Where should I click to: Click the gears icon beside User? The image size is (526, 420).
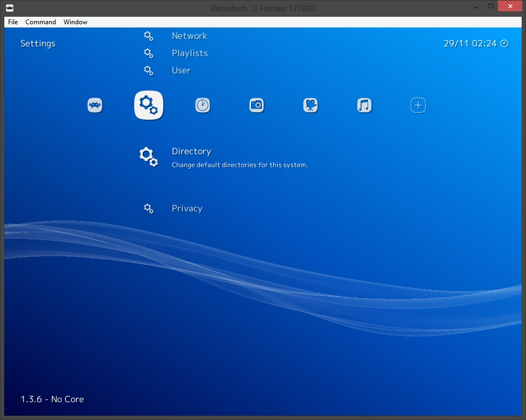point(149,71)
